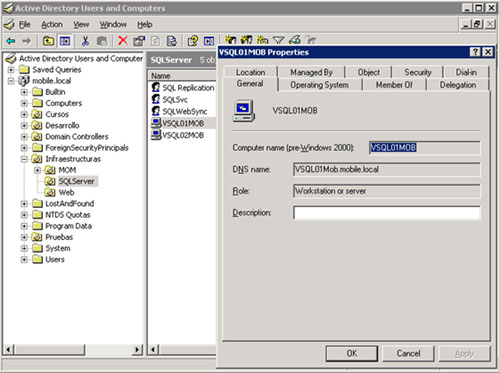The width and height of the screenshot is (500, 373).
Task: Click the add to group toolbar icon
Action: (311, 40)
